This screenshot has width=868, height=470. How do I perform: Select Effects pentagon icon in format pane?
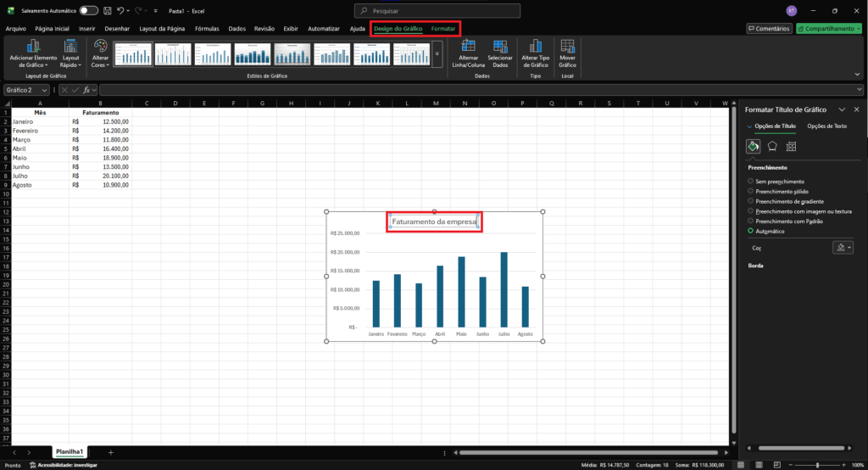pyautogui.click(x=772, y=146)
